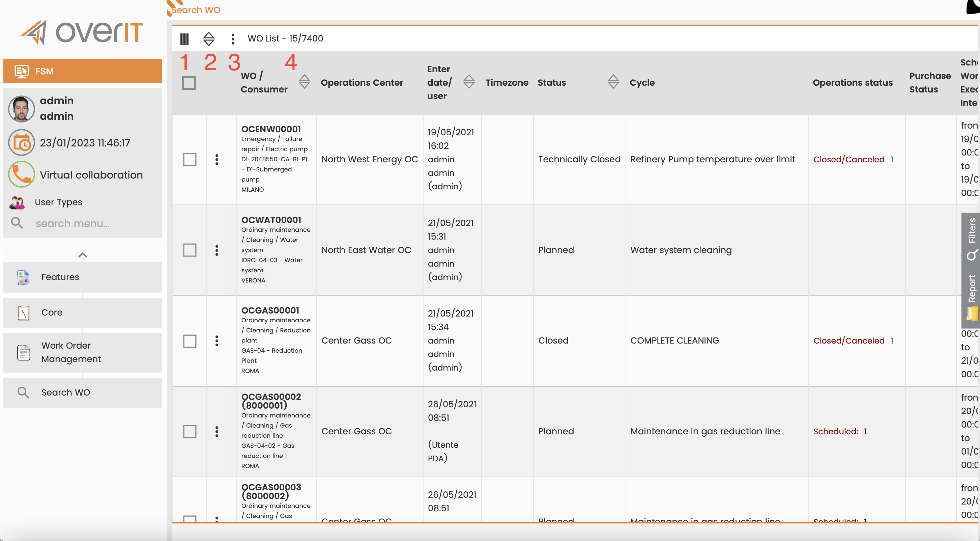Select the checkbox for OCWAT00001 row
Image resolution: width=980 pixels, height=541 pixels.
(x=190, y=250)
